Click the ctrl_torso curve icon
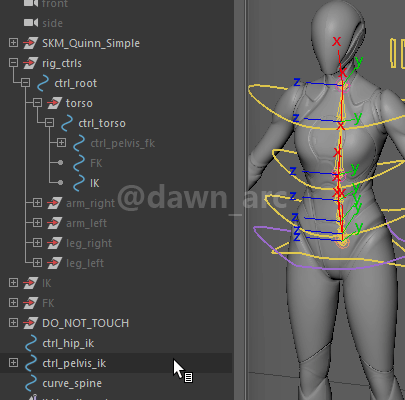 (x=67, y=123)
